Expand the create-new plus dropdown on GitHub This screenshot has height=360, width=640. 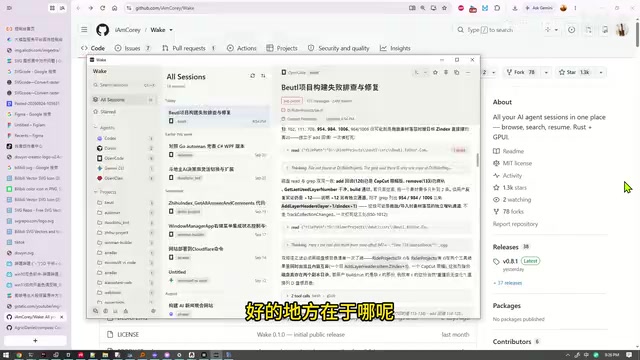(551, 30)
